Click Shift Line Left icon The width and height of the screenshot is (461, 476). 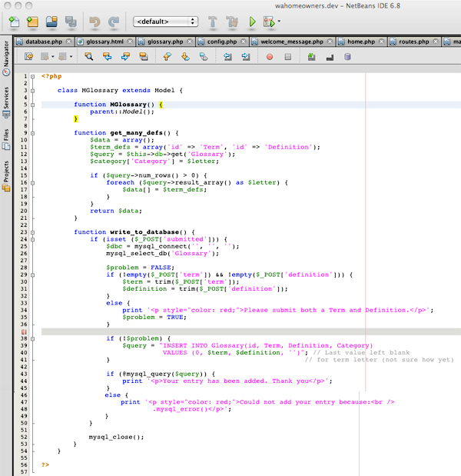point(227,56)
